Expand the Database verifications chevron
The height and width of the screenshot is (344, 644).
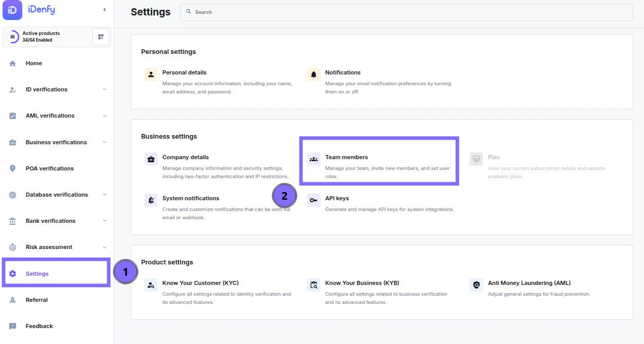click(105, 195)
